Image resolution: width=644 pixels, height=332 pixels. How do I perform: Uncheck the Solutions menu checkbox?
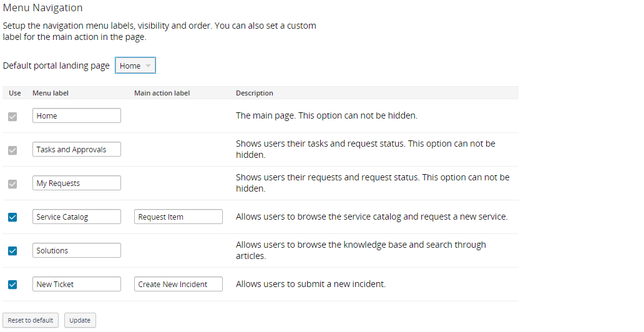tap(12, 251)
